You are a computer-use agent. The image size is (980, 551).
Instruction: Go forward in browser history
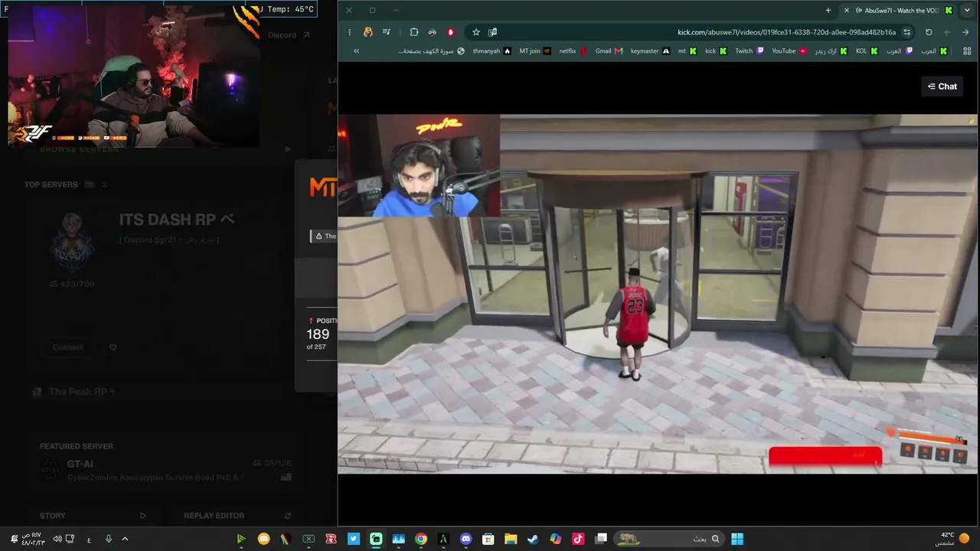(947, 32)
